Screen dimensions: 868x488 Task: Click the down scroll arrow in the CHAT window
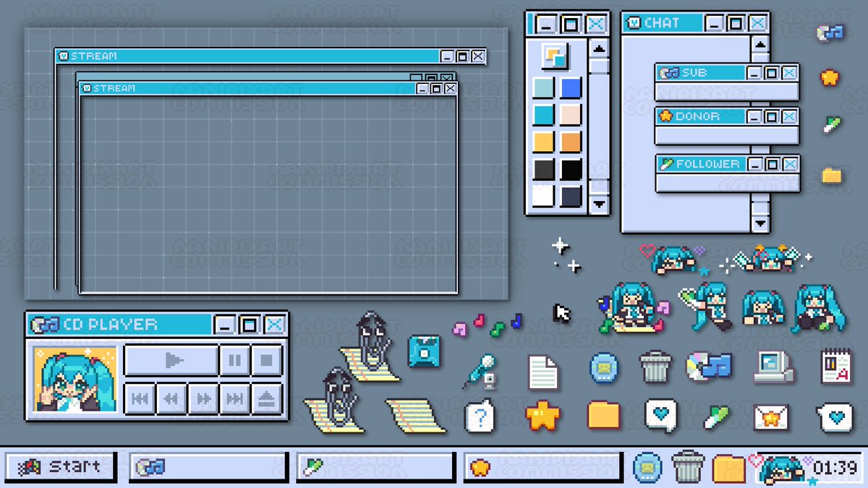(x=759, y=224)
